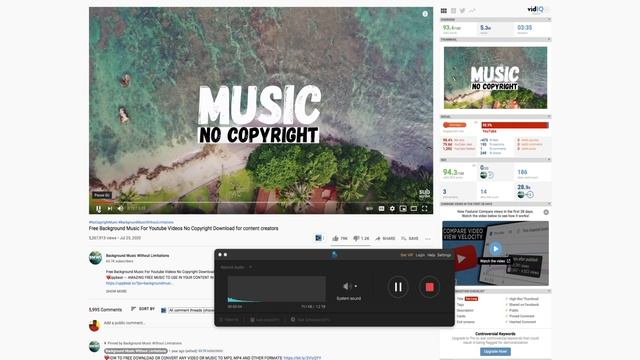Viewport: 640px width, 360px height.
Task: Open Record Audio mode dropdown
Action: click(236, 267)
